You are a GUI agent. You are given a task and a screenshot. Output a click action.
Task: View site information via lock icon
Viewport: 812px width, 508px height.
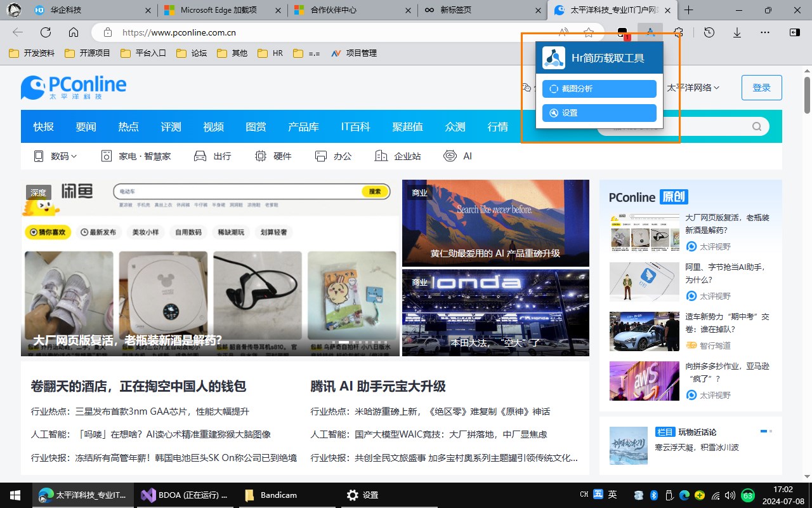[108, 32]
